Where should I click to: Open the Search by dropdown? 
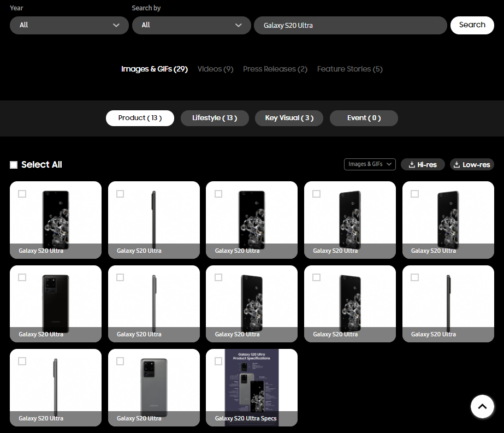tap(191, 25)
